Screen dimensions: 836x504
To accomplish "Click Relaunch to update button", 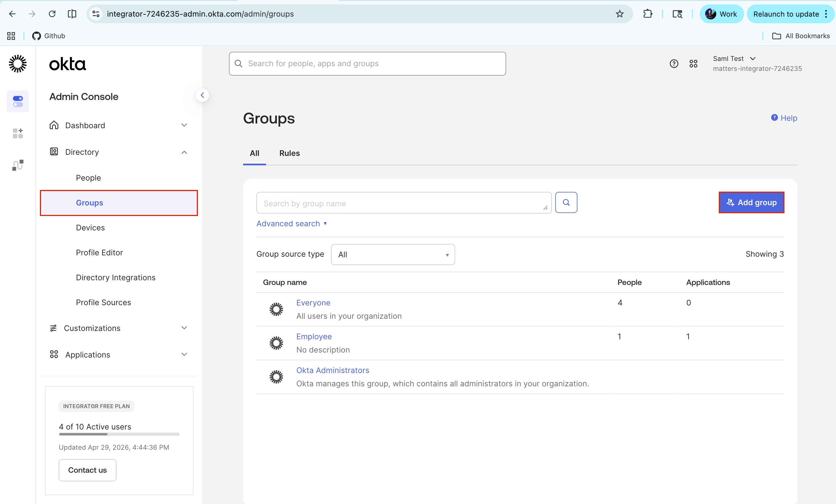I will (x=786, y=14).
